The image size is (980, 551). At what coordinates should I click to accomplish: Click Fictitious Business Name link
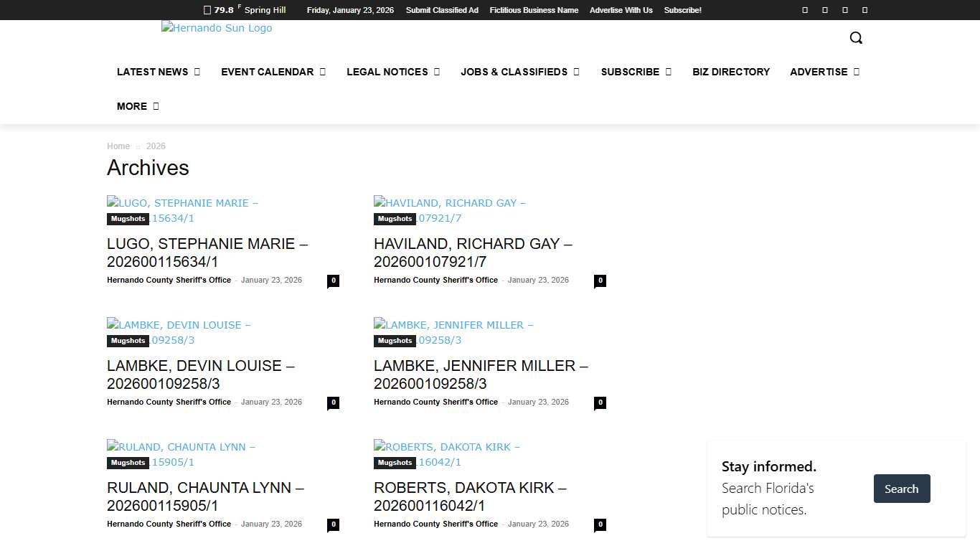tap(534, 10)
